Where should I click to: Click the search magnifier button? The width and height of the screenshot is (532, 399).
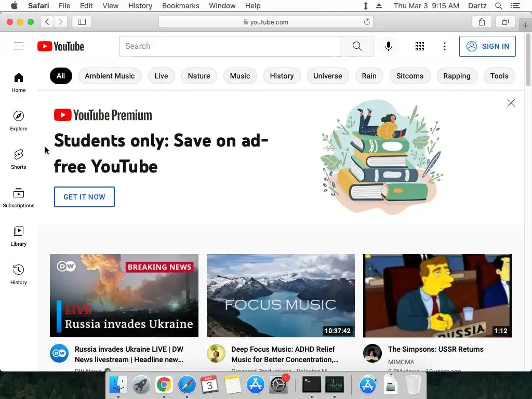click(357, 46)
